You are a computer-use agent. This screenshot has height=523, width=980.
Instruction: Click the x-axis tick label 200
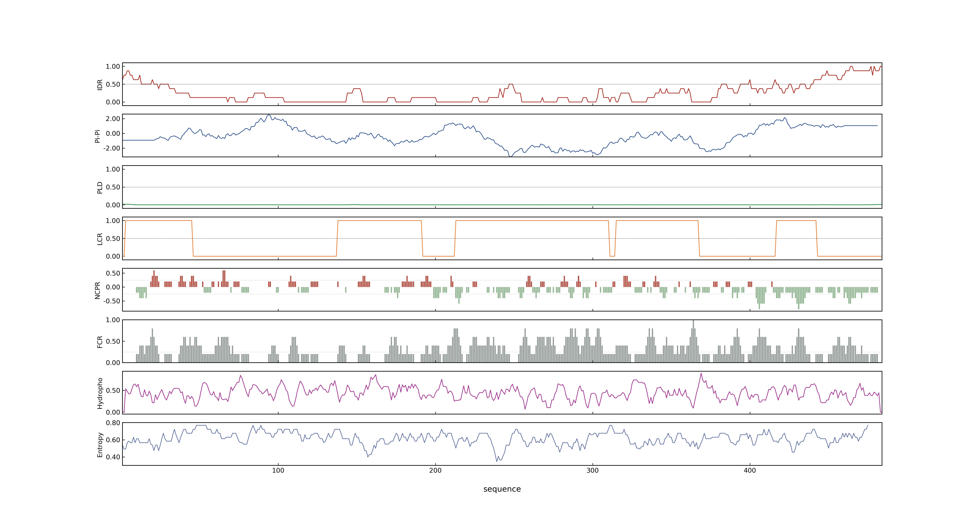435,470
